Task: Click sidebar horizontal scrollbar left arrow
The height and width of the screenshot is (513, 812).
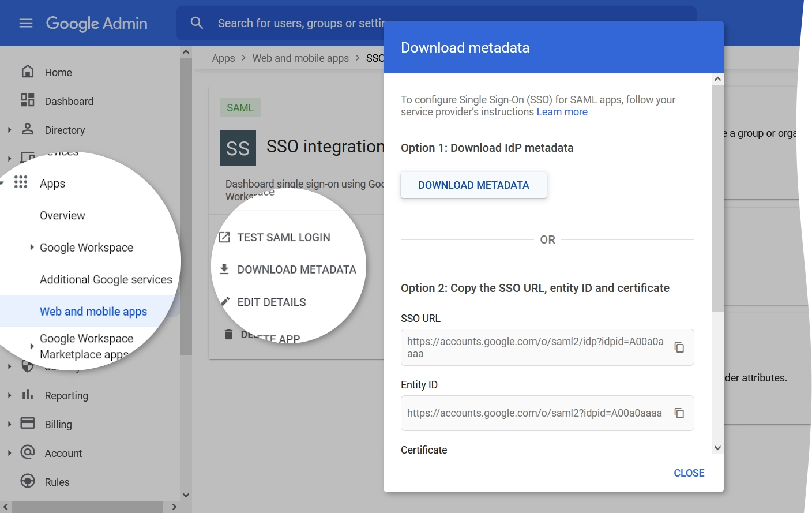Action: pos(6,507)
